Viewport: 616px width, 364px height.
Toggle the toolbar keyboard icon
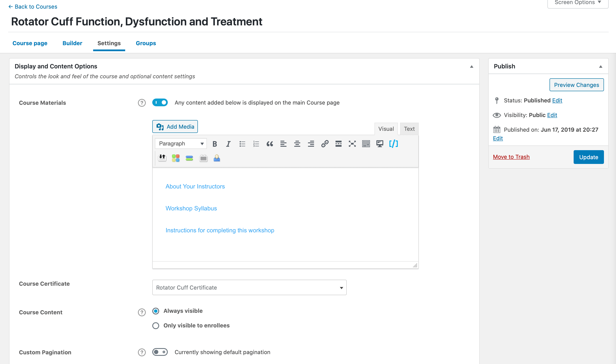point(366,144)
